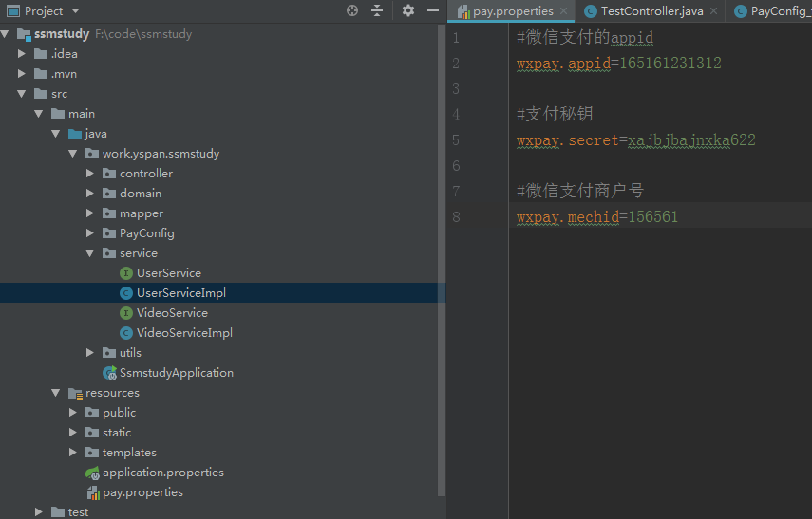
Task: Click the templates folder icon
Action: coord(92,453)
